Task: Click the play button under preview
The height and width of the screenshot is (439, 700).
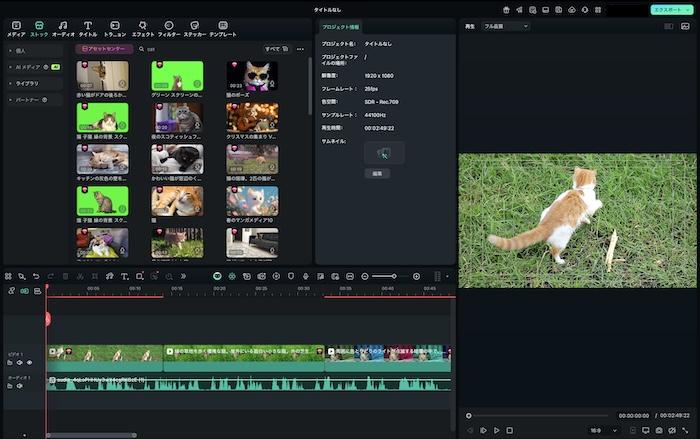Action: click(496, 430)
